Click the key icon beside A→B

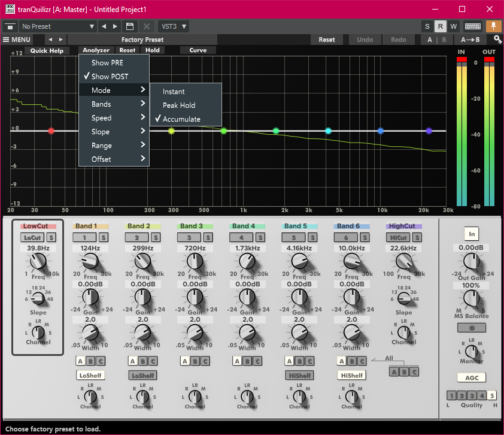click(x=497, y=40)
